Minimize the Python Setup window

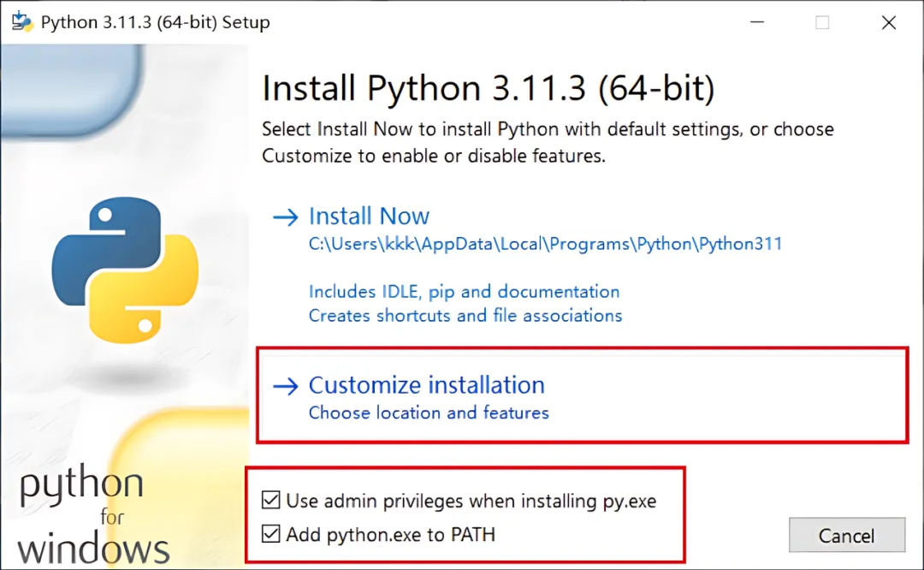coord(757,22)
